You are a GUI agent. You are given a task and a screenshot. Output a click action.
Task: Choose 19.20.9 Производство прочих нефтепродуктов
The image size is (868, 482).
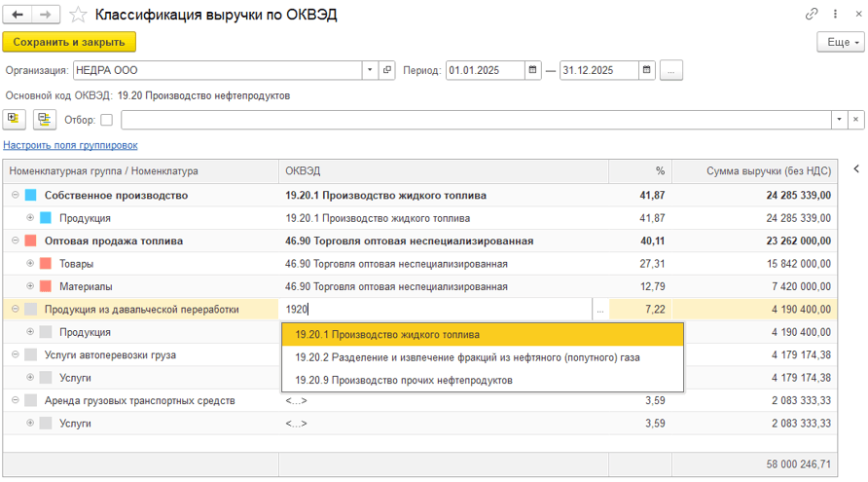point(403,380)
